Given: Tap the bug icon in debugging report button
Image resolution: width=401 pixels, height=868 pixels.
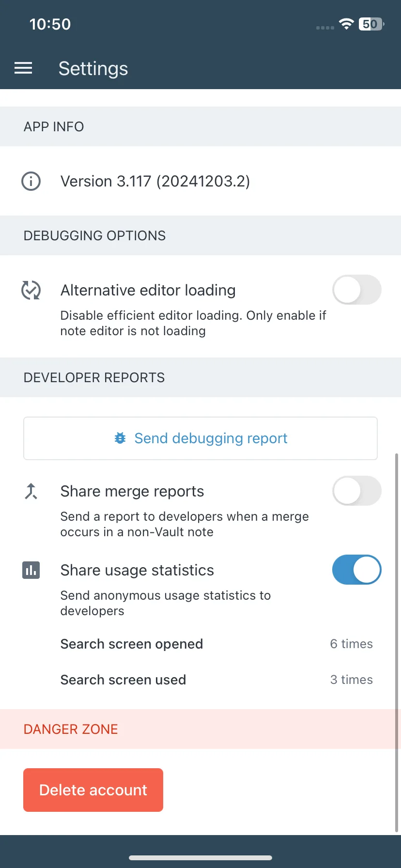Looking at the screenshot, I should [120, 438].
